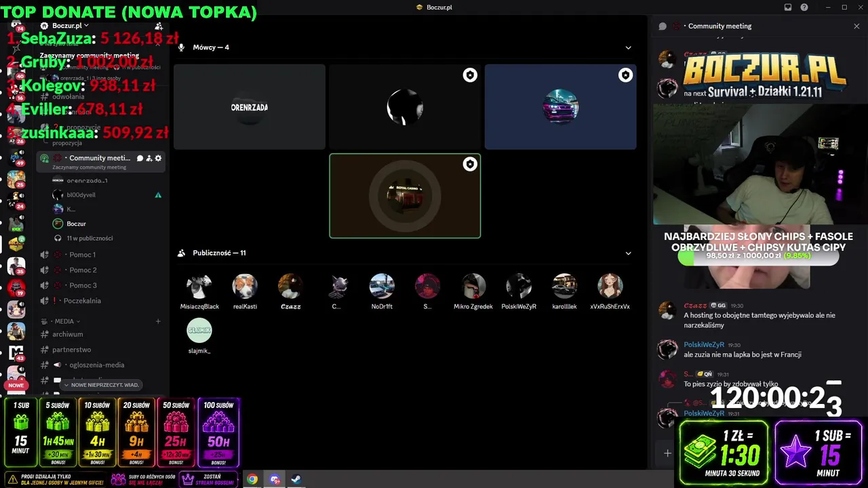Open Czazz's audience avatar
Viewport: 868px width, 488px height.
point(290,286)
